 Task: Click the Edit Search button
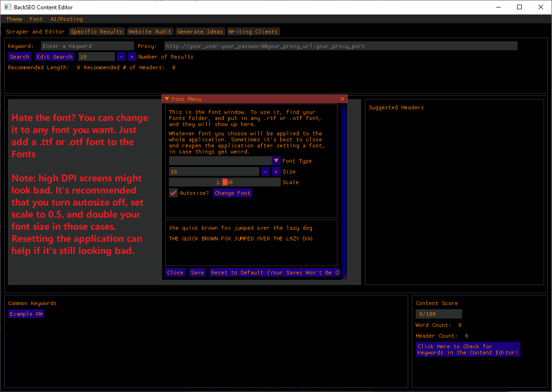54,57
